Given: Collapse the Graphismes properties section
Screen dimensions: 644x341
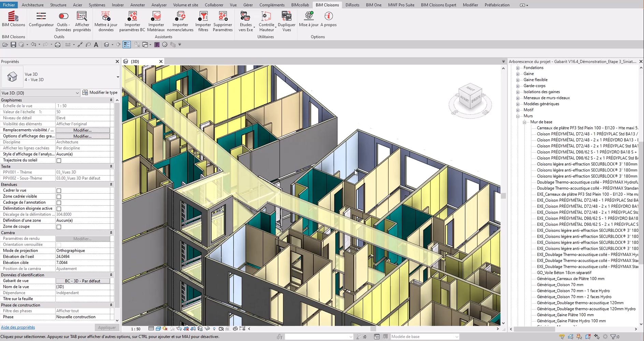Looking at the screenshot, I should click(111, 100).
